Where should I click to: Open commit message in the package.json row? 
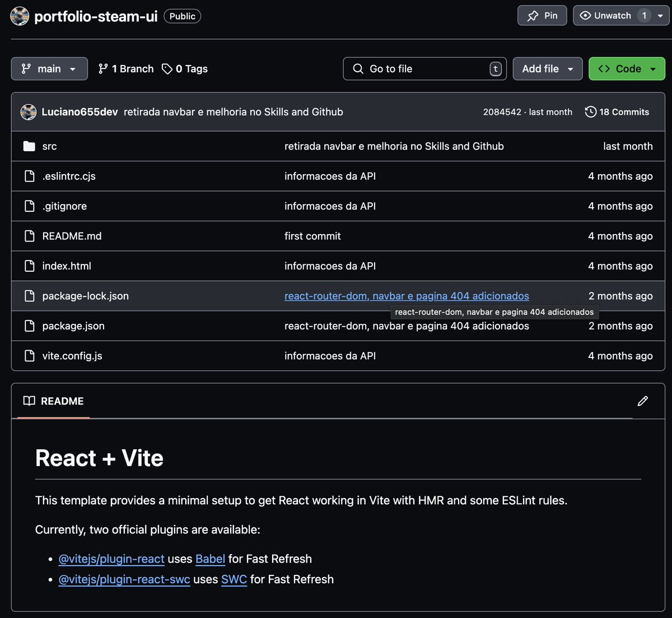tap(407, 326)
